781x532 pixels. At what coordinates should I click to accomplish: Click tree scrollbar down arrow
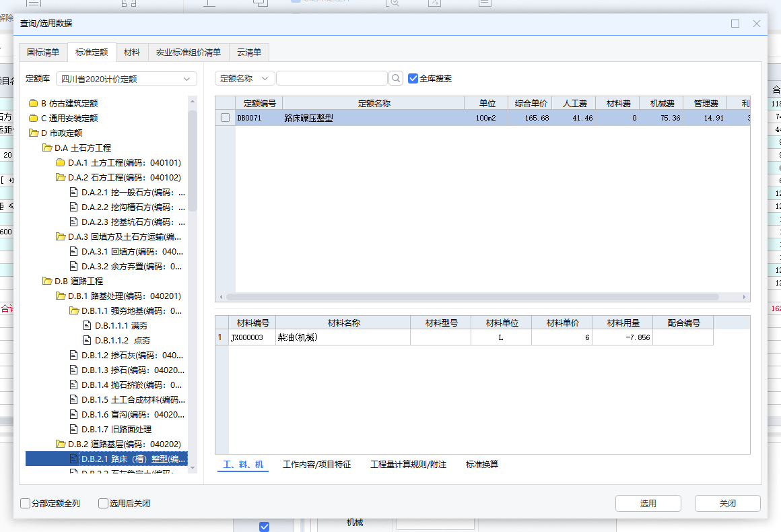click(193, 468)
